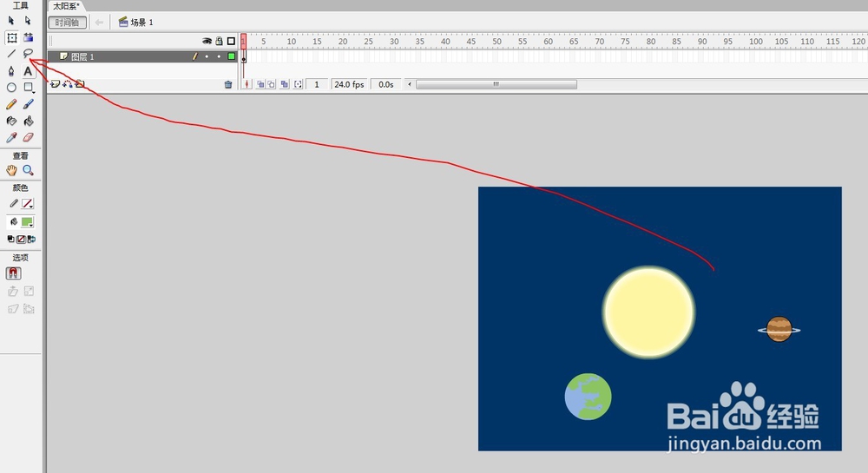Click the insert new layer icon
The width and height of the screenshot is (868, 473).
[55, 84]
